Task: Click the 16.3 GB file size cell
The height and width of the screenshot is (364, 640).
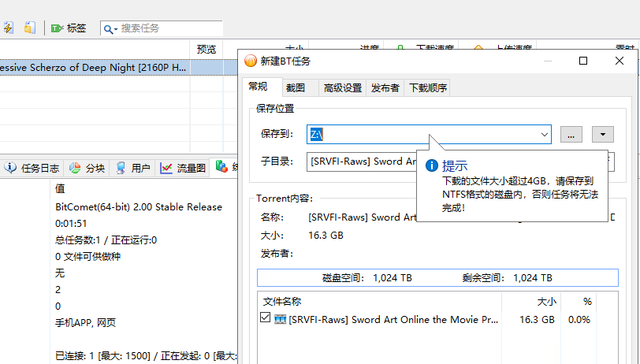Action: pos(537,320)
